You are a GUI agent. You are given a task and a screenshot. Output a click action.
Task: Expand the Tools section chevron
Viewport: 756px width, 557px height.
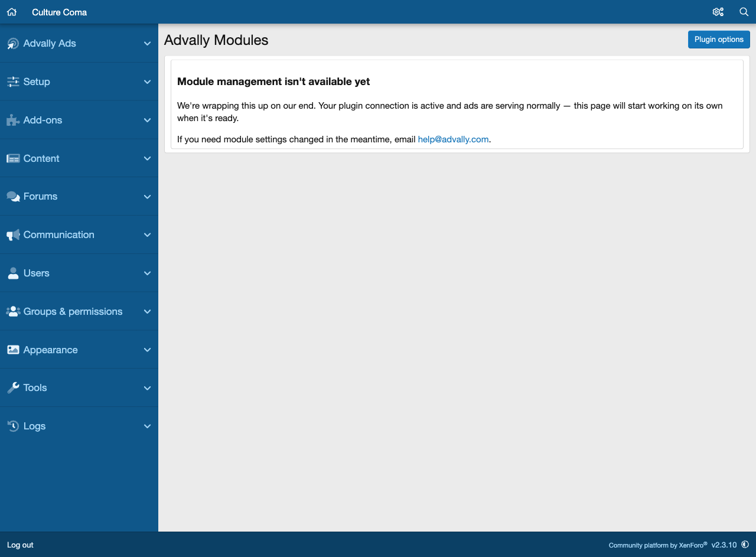pyautogui.click(x=148, y=387)
